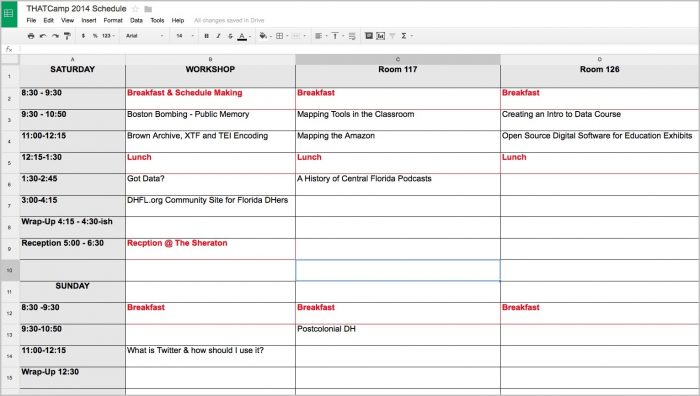
Task: Open the Edit menu
Action: point(48,21)
